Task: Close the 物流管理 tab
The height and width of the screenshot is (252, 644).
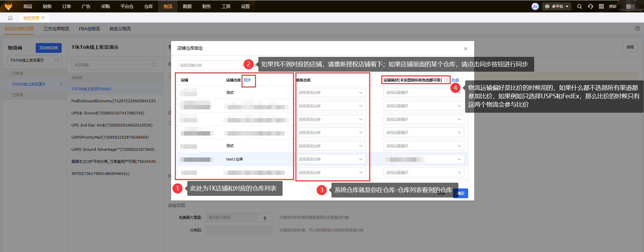Action: tap(43, 18)
